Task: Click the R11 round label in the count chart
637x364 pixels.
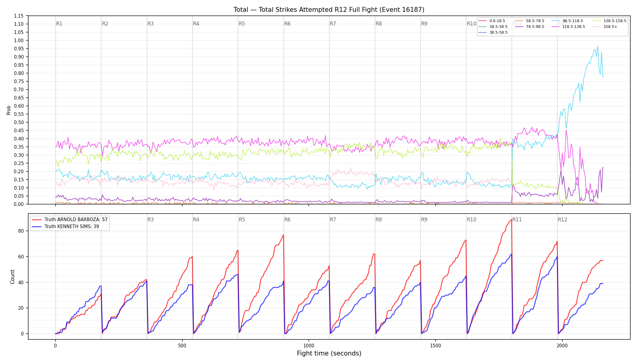Action: pos(517,220)
